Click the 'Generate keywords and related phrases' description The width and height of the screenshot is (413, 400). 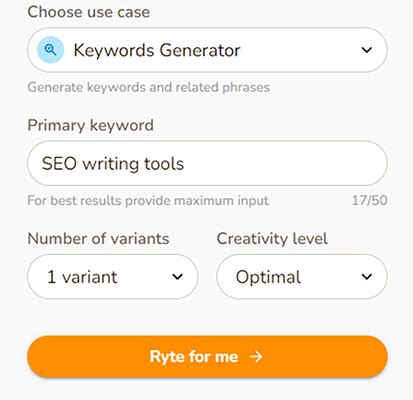149,87
